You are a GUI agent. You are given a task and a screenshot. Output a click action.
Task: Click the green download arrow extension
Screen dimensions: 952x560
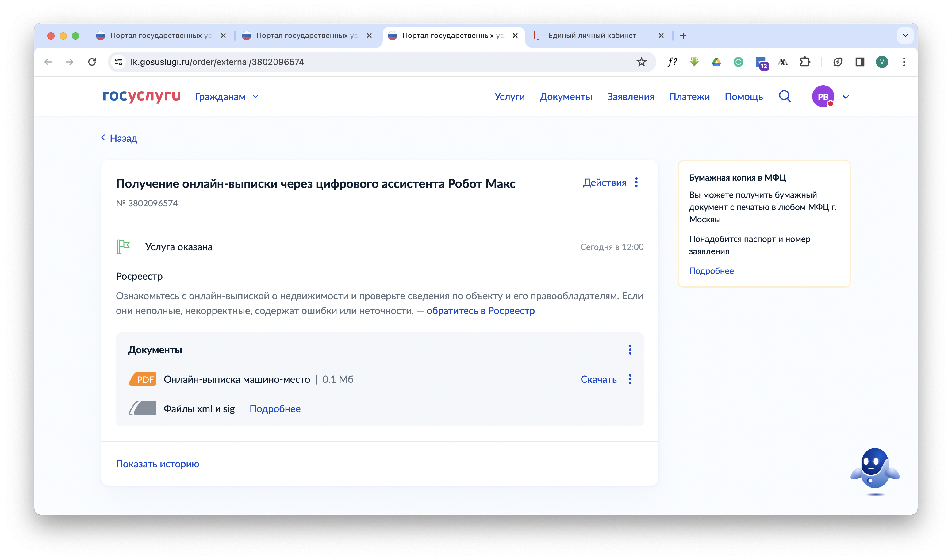[694, 62]
